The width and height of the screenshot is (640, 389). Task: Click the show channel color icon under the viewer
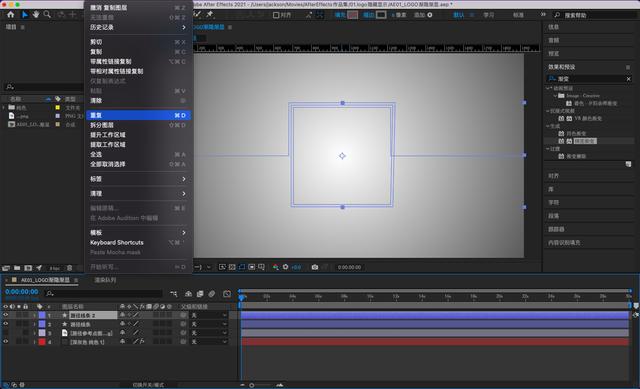click(x=276, y=267)
